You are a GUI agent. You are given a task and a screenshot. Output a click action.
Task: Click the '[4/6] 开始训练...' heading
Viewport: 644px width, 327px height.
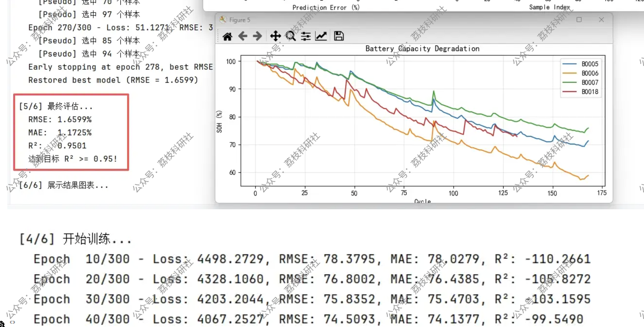tap(75, 239)
